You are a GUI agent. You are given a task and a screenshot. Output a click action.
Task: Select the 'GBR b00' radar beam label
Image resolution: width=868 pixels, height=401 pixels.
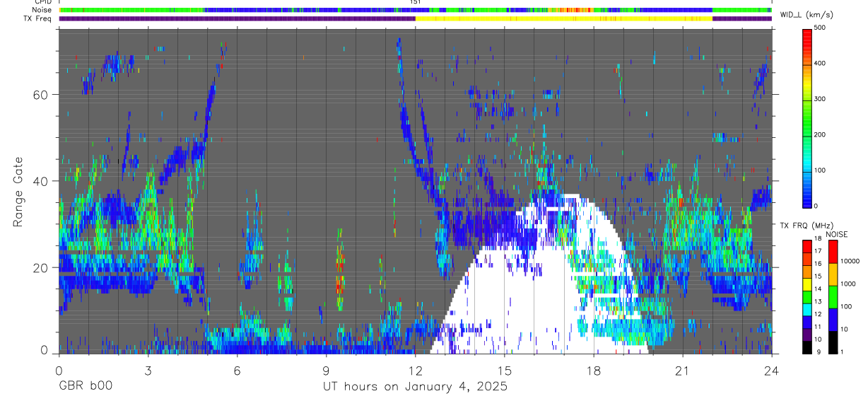pos(85,387)
